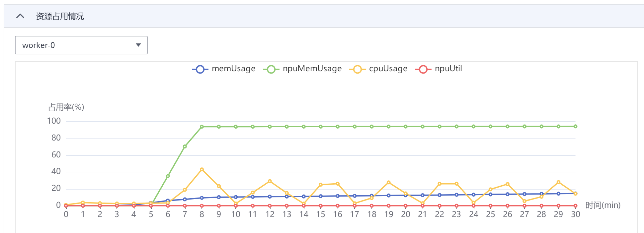Screen dimensions: 644x233
Task: Click the 资源占用情况 header title
Action: (60, 16)
